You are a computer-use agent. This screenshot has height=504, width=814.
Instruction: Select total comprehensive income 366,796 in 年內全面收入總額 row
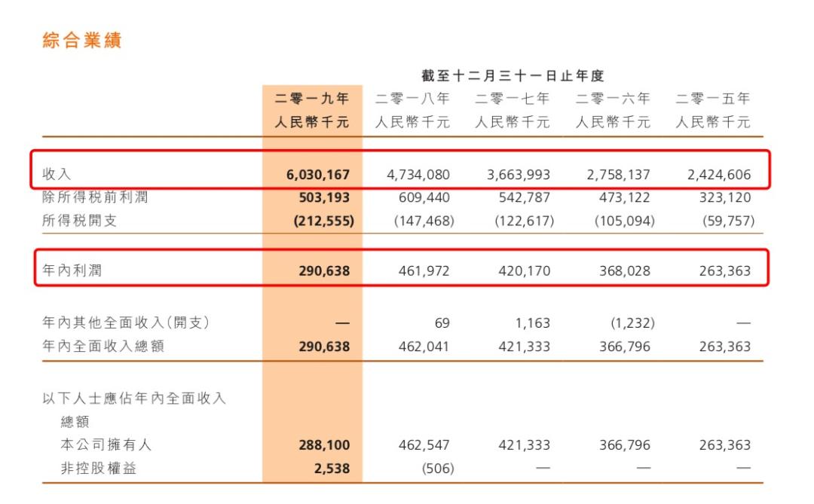(625, 347)
